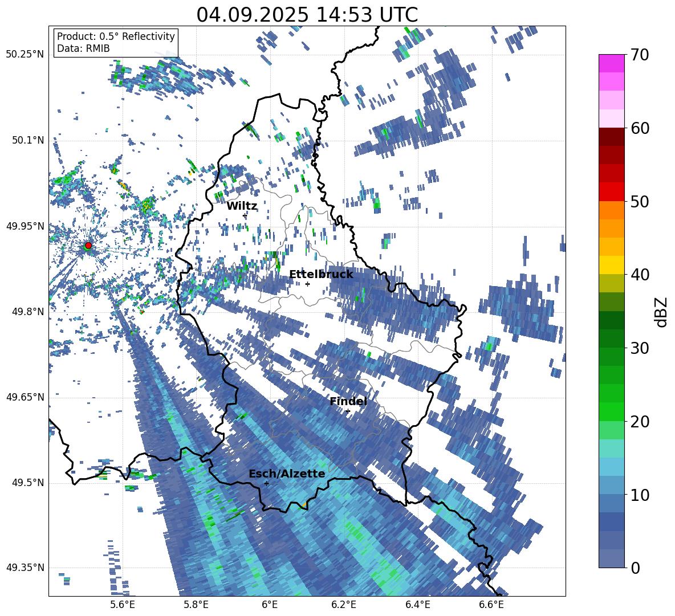Click the Product: 0.5° Reflectivity text
The width and height of the screenshot is (675, 616).
pos(116,36)
